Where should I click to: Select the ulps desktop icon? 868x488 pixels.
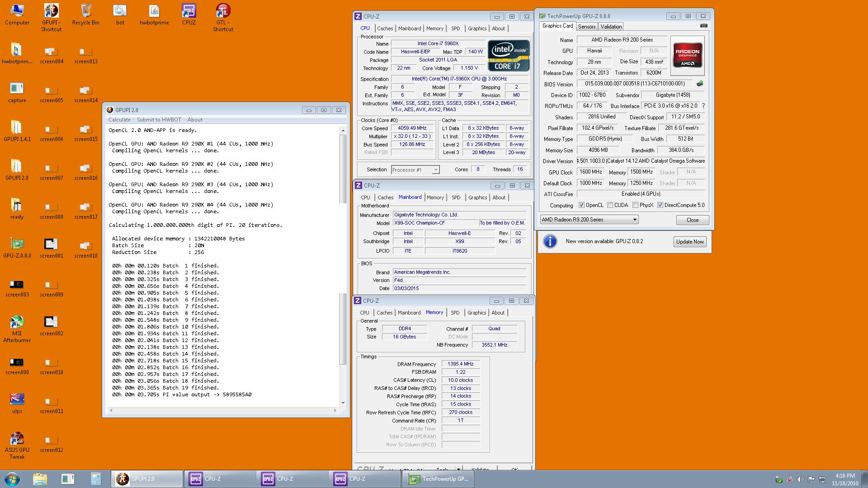tap(17, 404)
